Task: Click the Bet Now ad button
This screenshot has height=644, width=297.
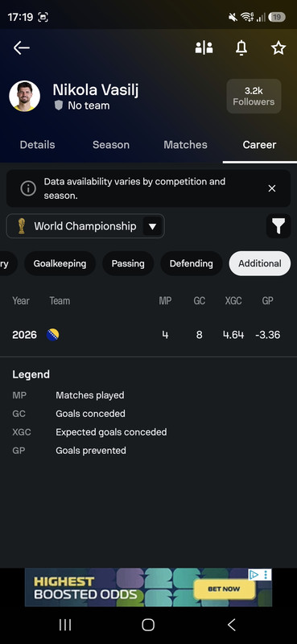Action: [224, 589]
